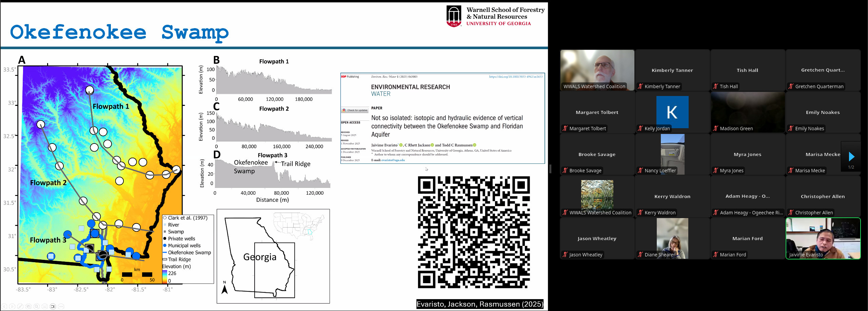Viewport: 868px width, 311px height.
Task: Click the QR code on the slide
Action: 474,232
